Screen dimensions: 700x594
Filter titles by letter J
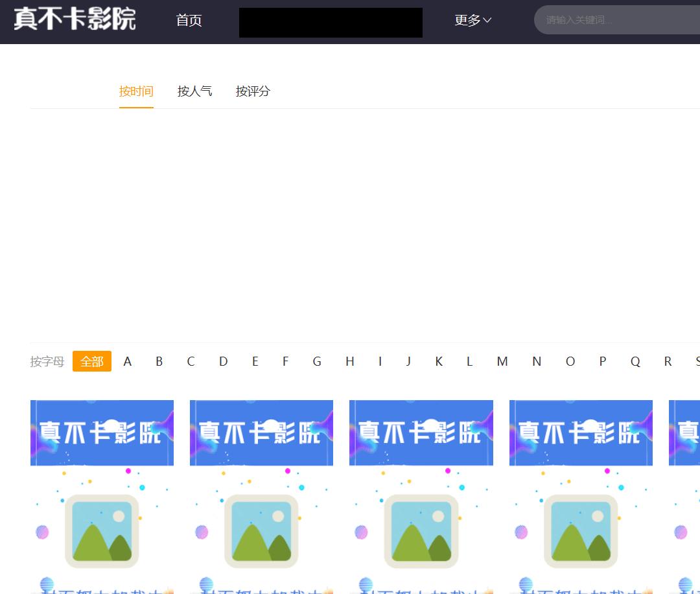coord(408,361)
